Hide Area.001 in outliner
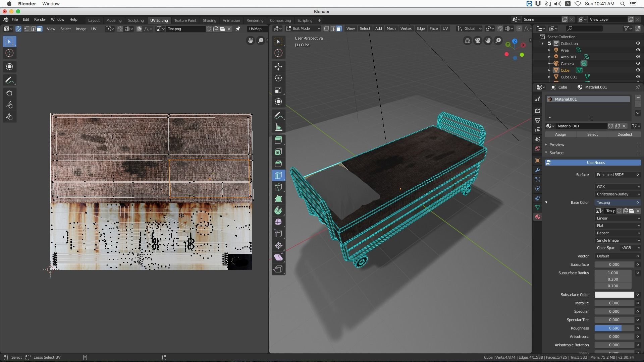644x362 pixels. [x=638, y=57]
